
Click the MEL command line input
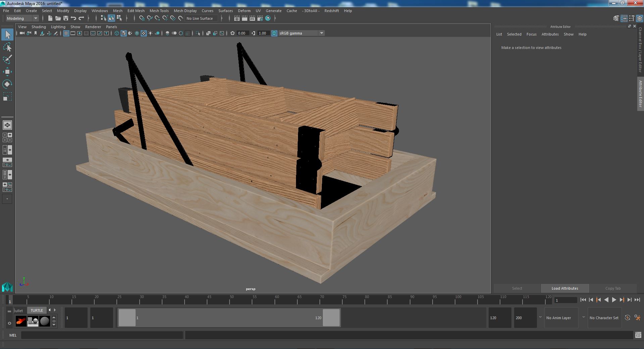click(x=102, y=335)
